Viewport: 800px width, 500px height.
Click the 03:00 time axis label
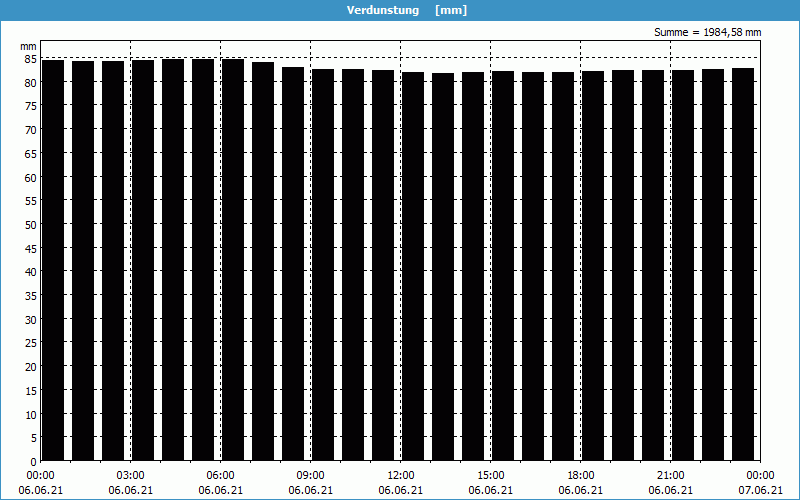point(131,476)
